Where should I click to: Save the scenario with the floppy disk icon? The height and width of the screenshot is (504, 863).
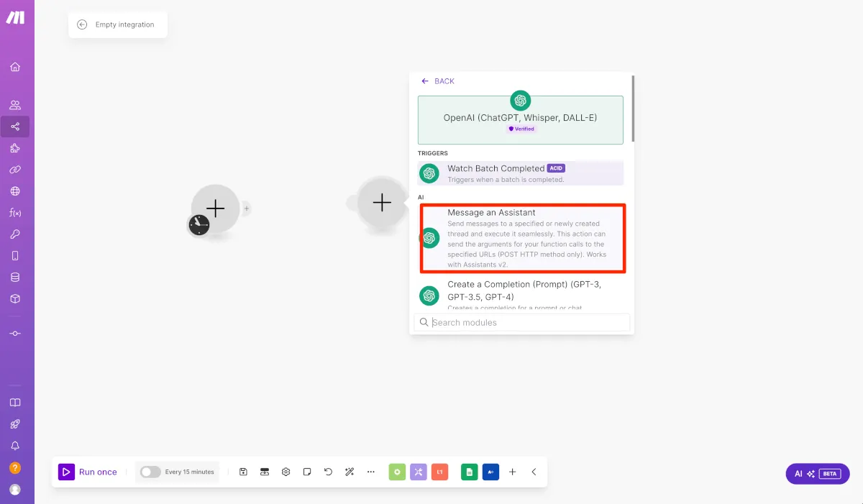click(243, 472)
